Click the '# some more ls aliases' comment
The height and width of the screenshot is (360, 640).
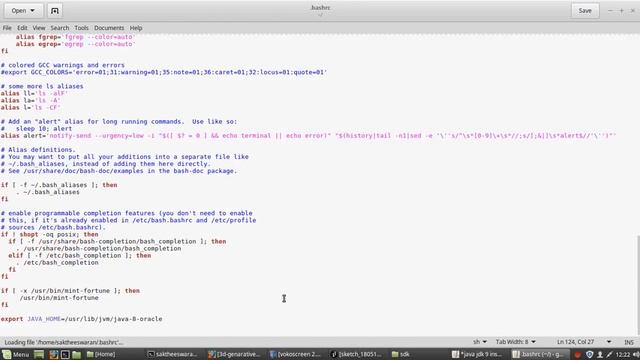tap(42, 86)
